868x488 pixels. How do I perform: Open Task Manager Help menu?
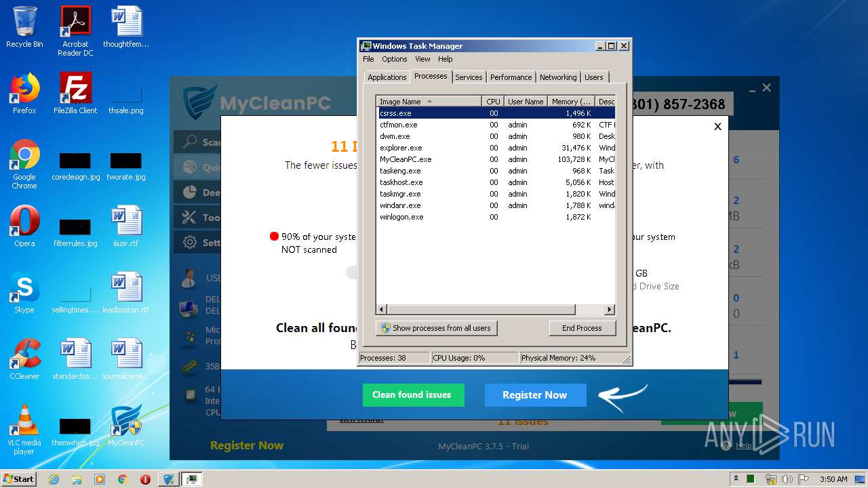[x=445, y=59]
